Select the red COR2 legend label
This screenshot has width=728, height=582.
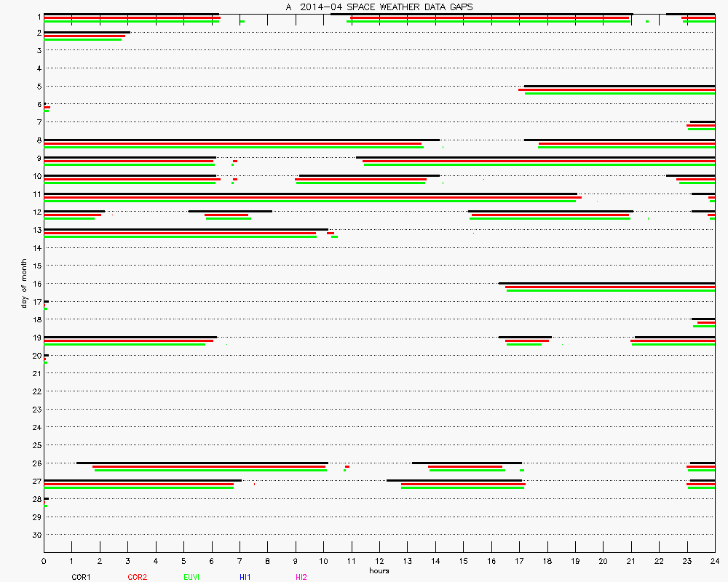click(x=137, y=577)
